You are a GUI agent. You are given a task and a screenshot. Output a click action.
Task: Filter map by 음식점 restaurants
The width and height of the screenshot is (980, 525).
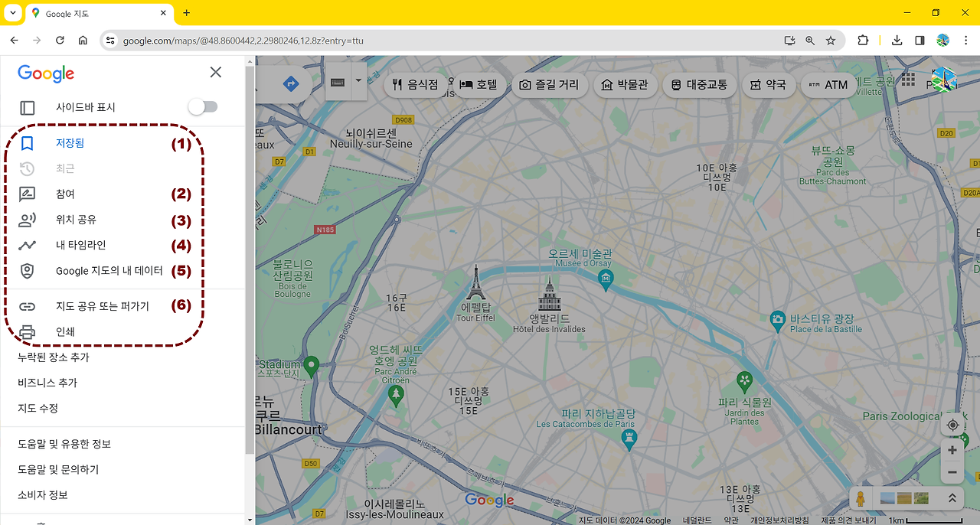(415, 85)
